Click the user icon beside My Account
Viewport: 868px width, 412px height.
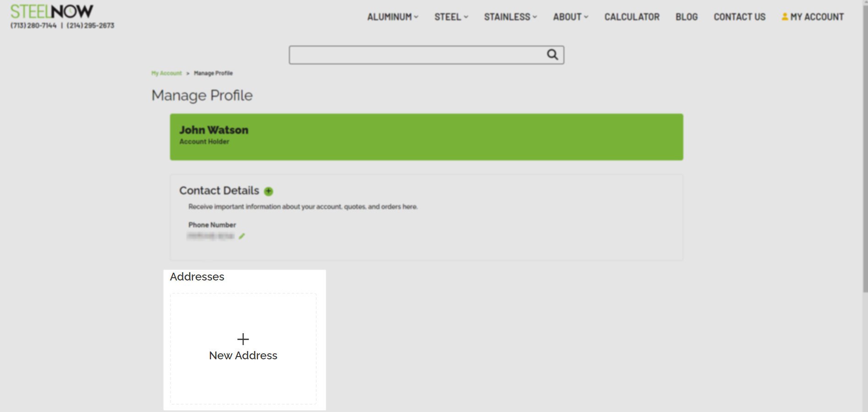pyautogui.click(x=785, y=16)
